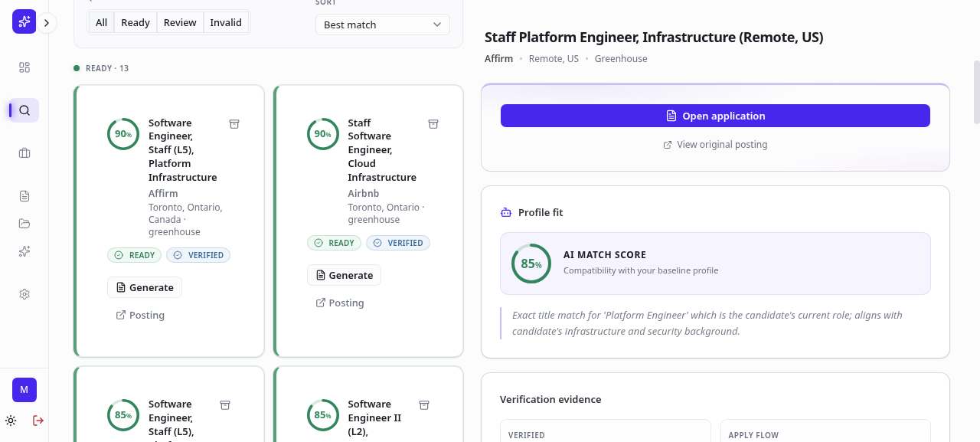This screenshot has width=980, height=442.
Task: Open the dashboard grid icon in sidebar
Action: [24, 67]
